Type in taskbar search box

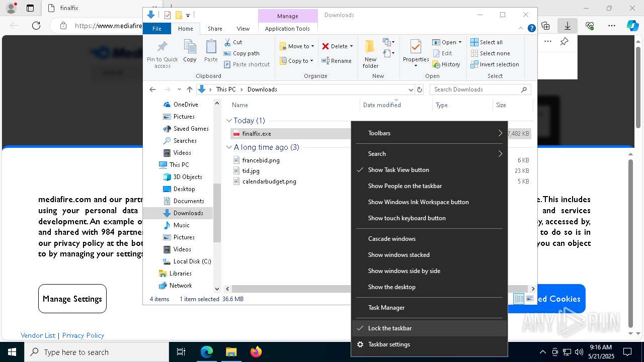click(97, 352)
